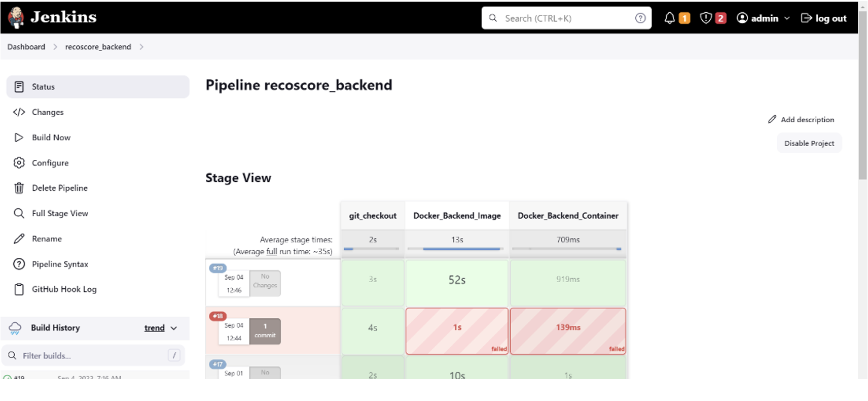Expand the Build History trend chevron
Screen dimensions: 868x401
pyautogui.click(x=174, y=328)
